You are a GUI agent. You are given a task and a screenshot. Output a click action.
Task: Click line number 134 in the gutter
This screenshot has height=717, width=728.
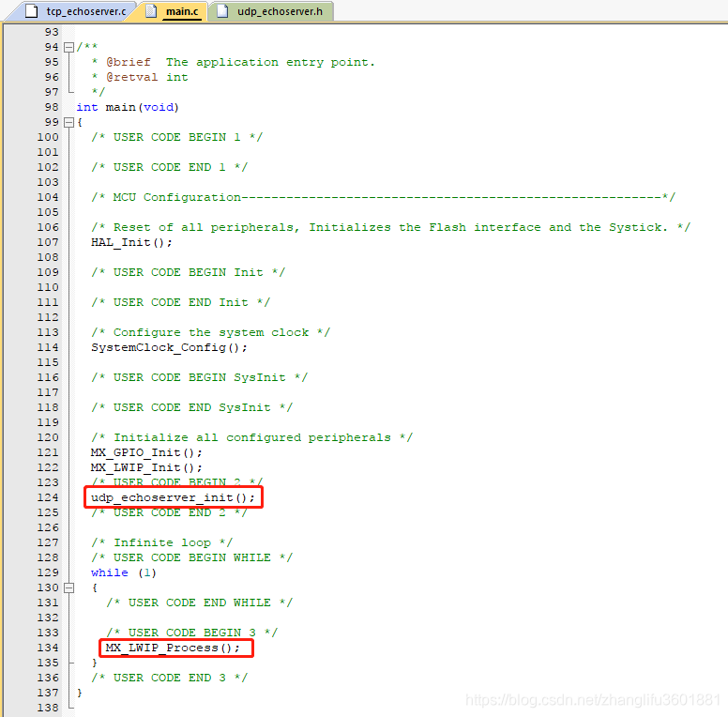pyautogui.click(x=48, y=648)
